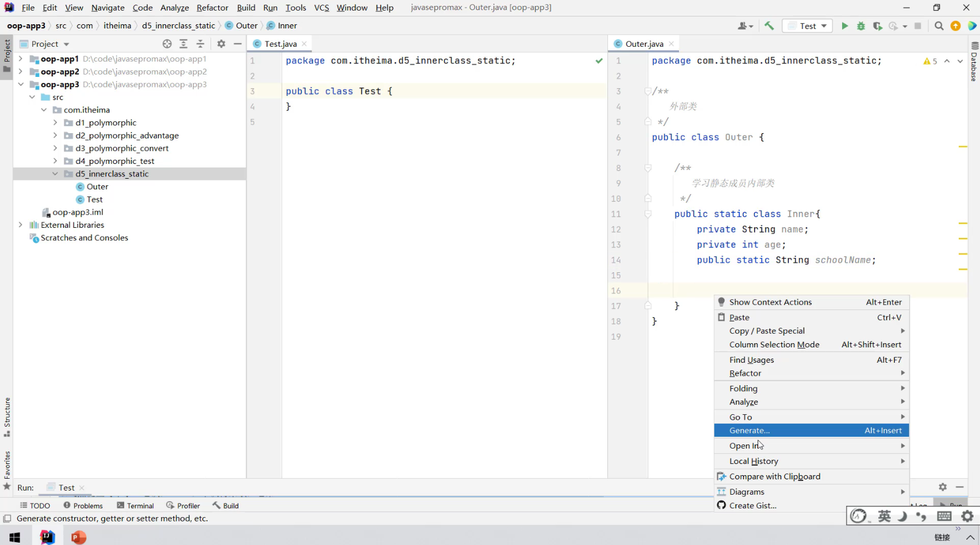Open the Problems tool window
Viewport: 980px width, 545px height.
pyautogui.click(x=83, y=506)
